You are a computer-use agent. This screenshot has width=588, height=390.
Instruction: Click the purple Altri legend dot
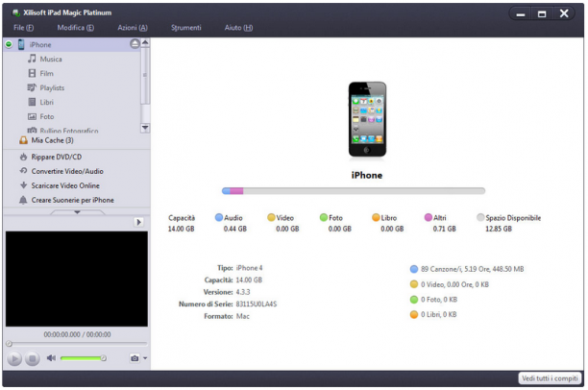coord(429,217)
